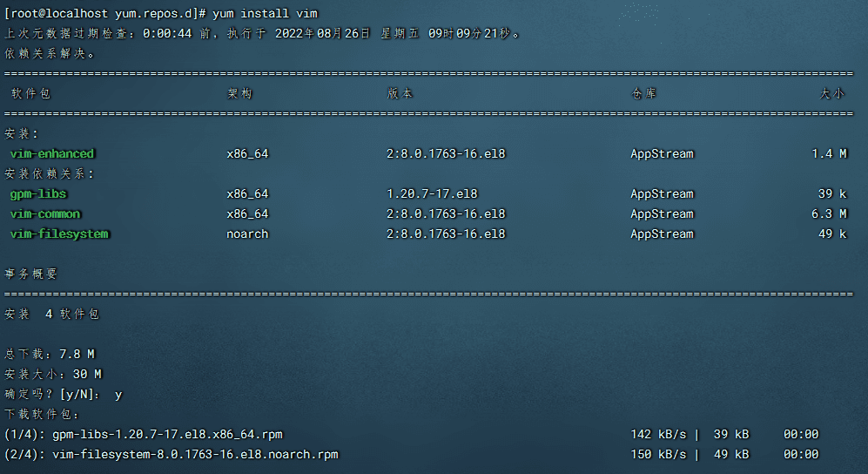Click the 'yum install vim' command text
Screen dimensions: 868x474
coord(266,14)
